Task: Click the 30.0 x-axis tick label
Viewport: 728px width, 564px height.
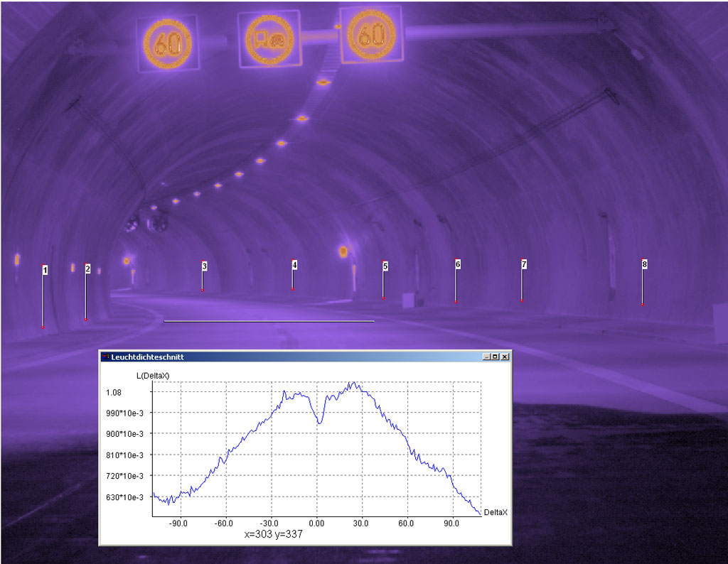Action: point(360,524)
